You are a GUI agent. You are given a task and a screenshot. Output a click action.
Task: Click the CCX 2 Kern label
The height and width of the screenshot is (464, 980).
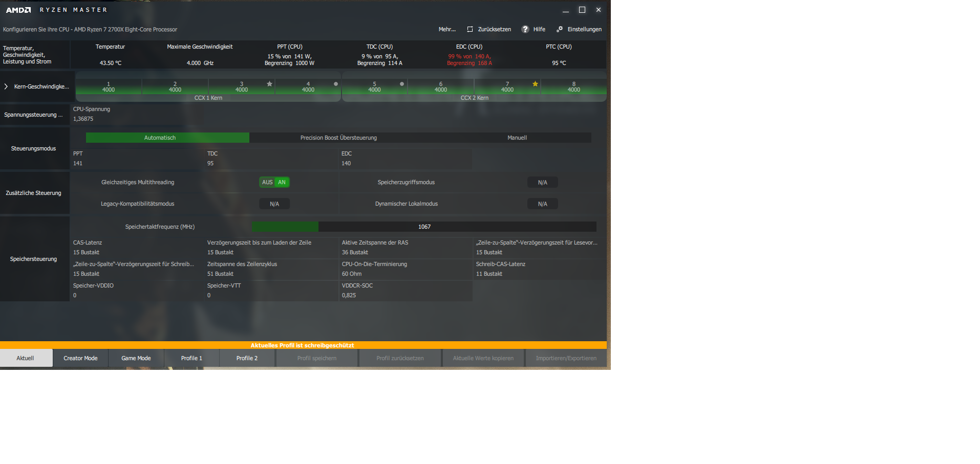[x=475, y=98]
